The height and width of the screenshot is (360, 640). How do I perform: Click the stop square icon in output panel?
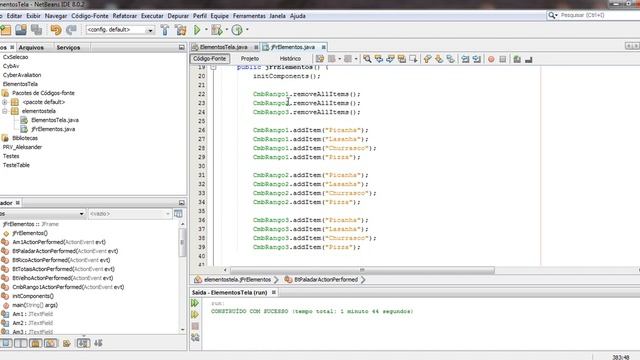click(x=195, y=326)
